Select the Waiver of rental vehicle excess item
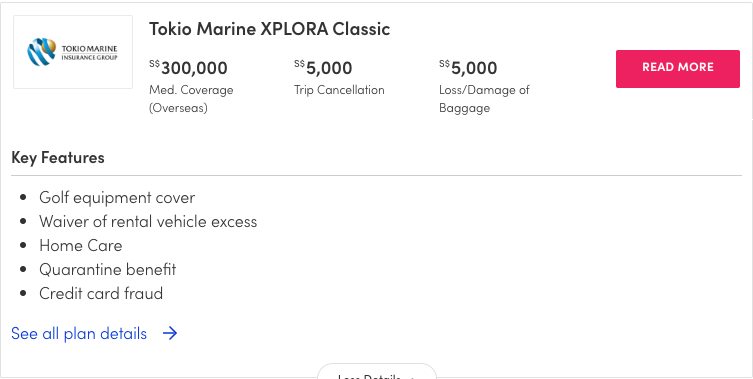 tap(148, 221)
